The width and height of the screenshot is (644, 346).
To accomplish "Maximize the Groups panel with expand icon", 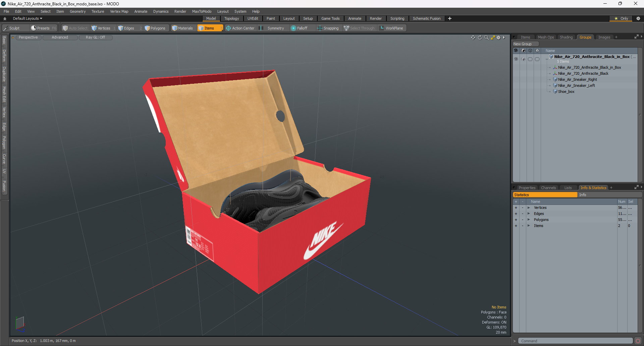I will pos(636,37).
